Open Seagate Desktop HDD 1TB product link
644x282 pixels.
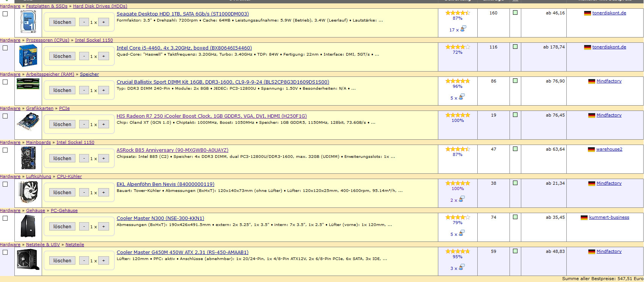183,14
